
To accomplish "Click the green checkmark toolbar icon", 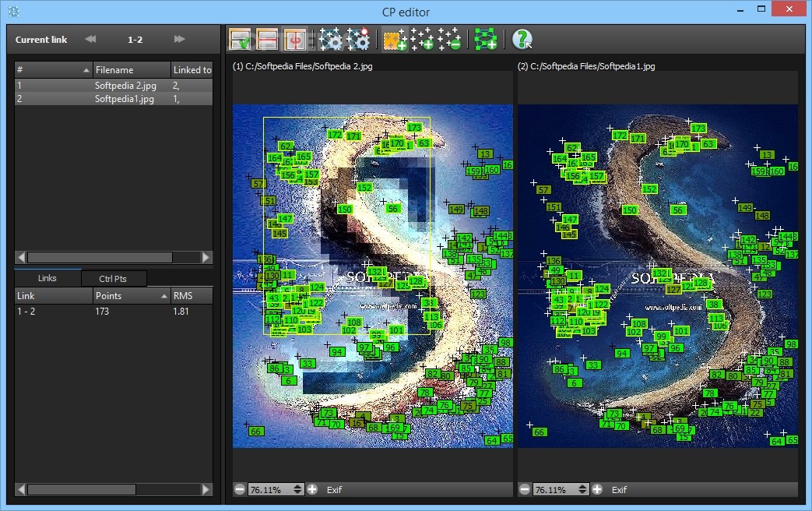I will [241, 40].
